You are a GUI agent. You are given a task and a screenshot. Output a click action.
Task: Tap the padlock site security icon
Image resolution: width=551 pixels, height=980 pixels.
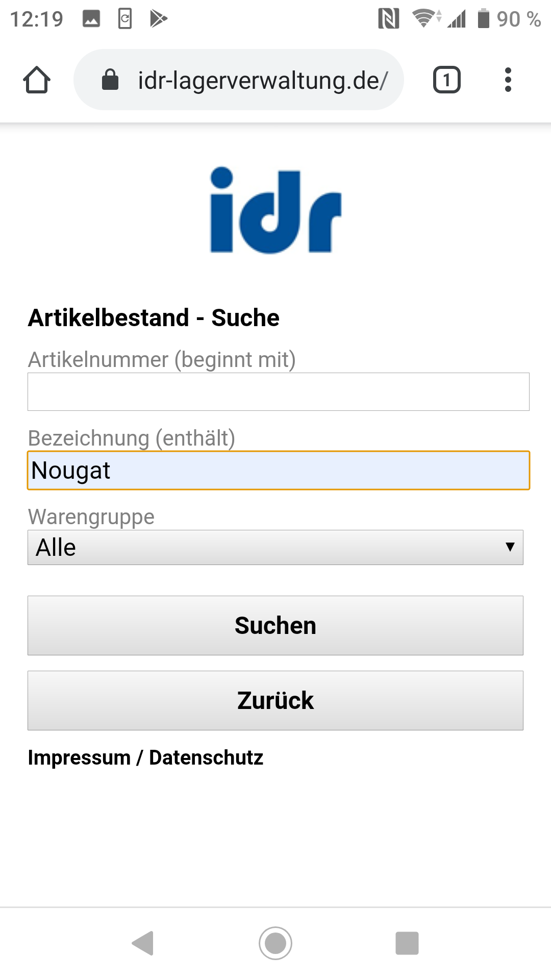pos(110,80)
